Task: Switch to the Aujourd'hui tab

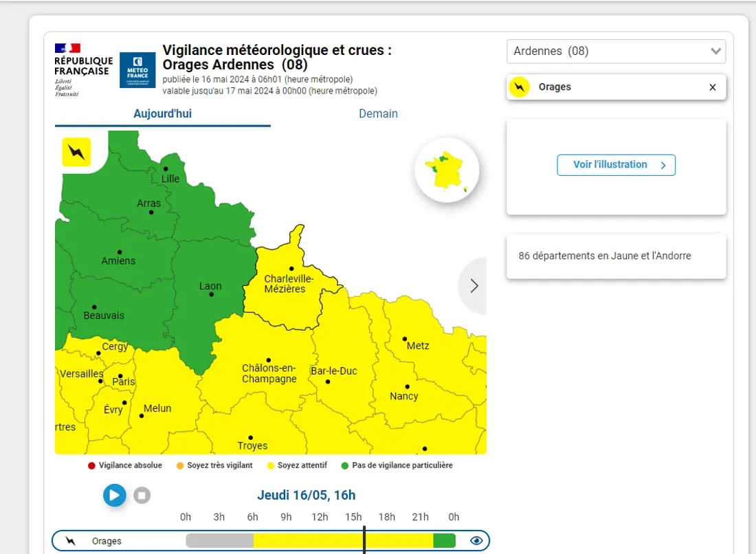Action: (x=162, y=113)
